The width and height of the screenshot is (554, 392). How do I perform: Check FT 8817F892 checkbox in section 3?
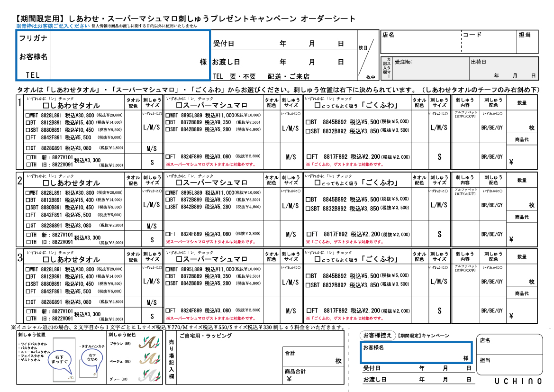click(309, 311)
